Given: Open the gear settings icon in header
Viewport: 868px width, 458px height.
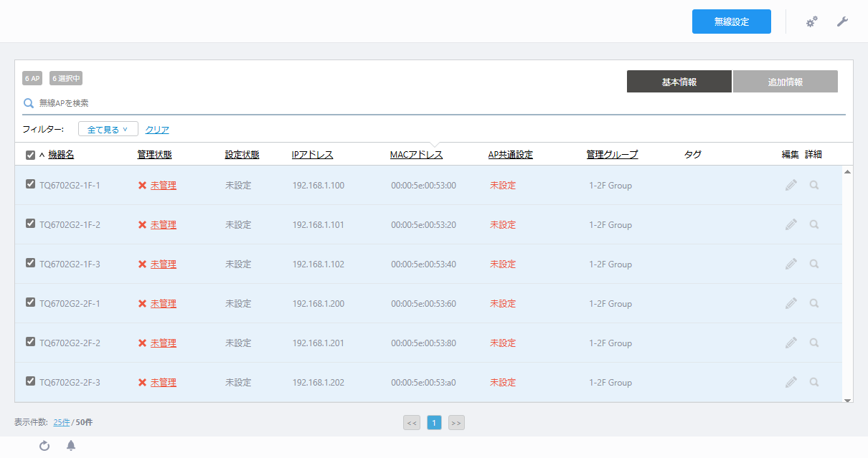Looking at the screenshot, I should [812, 22].
